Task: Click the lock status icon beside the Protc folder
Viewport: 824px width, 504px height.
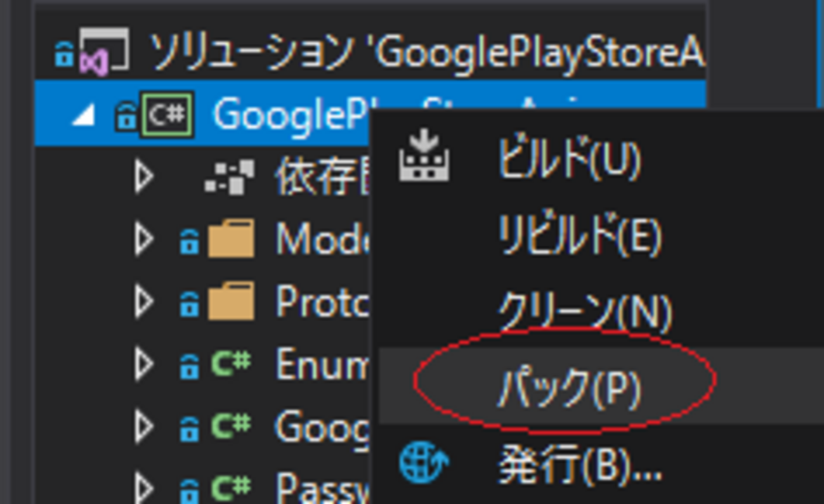Action: coord(188,304)
